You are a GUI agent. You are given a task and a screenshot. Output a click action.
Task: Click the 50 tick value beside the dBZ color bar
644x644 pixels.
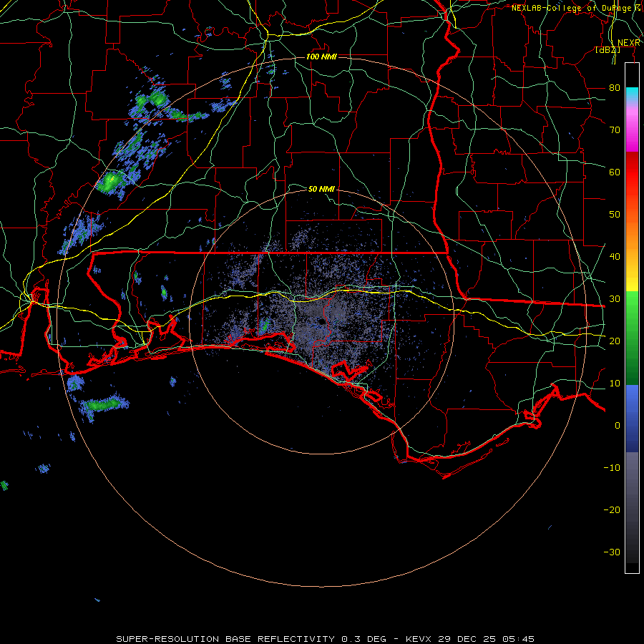click(615, 215)
